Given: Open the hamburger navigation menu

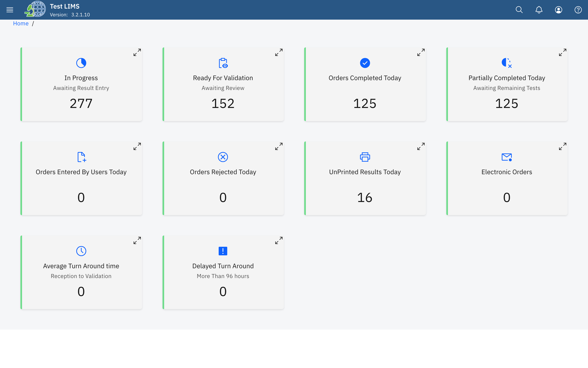Looking at the screenshot, I should coord(10,10).
